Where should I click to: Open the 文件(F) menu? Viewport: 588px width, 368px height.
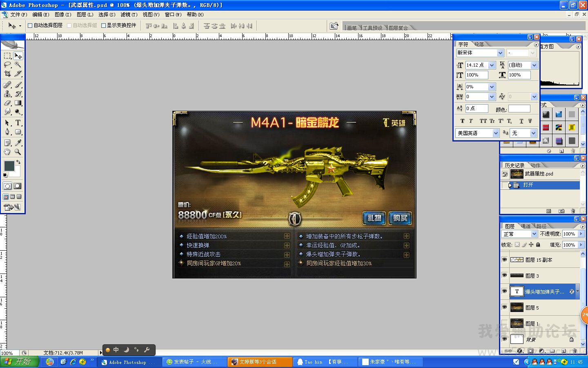[19, 15]
